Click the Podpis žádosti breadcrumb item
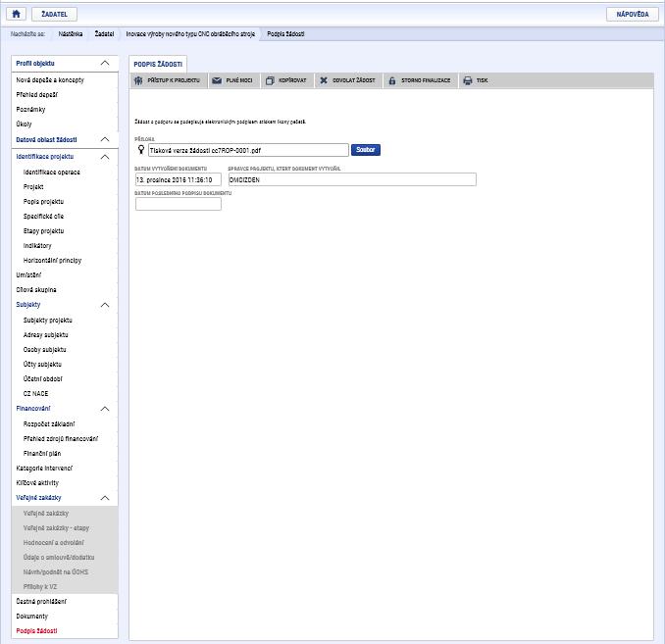This screenshot has width=665, height=644. point(285,34)
